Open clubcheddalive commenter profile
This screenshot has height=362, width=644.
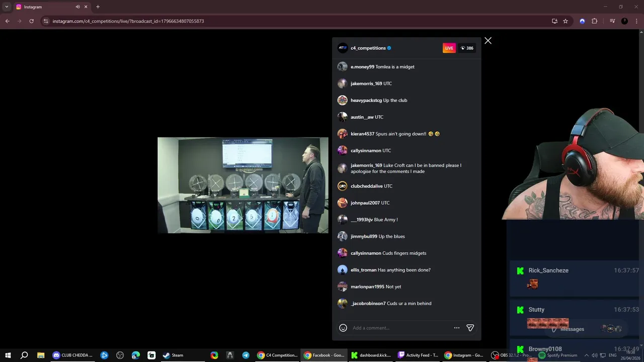(367, 186)
